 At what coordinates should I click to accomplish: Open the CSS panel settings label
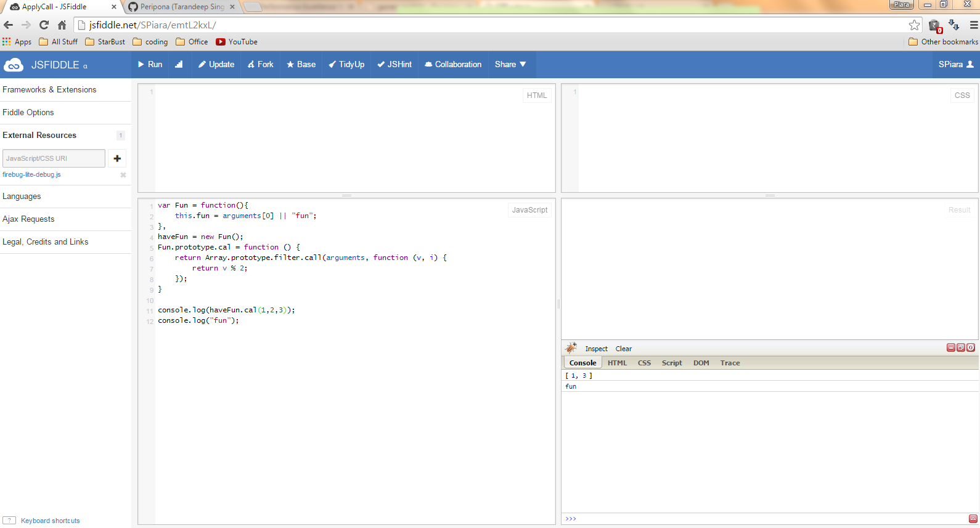pos(962,95)
